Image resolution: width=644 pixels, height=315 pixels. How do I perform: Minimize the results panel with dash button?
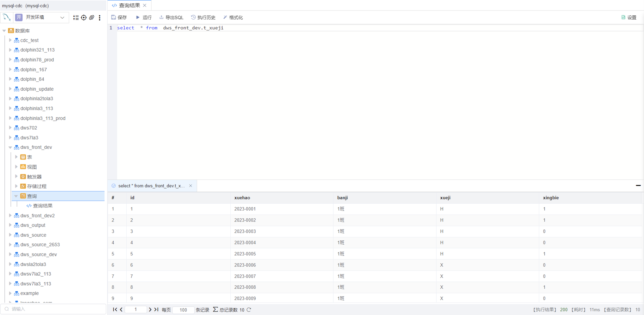(x=638, y=185)
